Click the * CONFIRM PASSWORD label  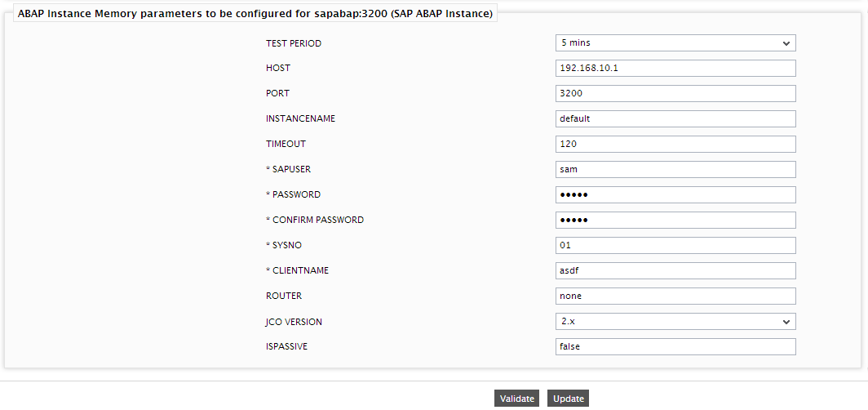[315, 220]
